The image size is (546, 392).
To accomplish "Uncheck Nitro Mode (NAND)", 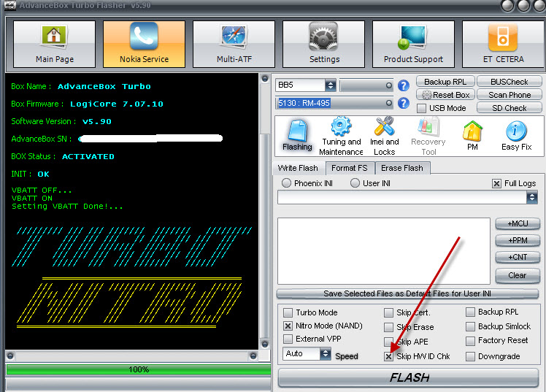I will 288,326.
